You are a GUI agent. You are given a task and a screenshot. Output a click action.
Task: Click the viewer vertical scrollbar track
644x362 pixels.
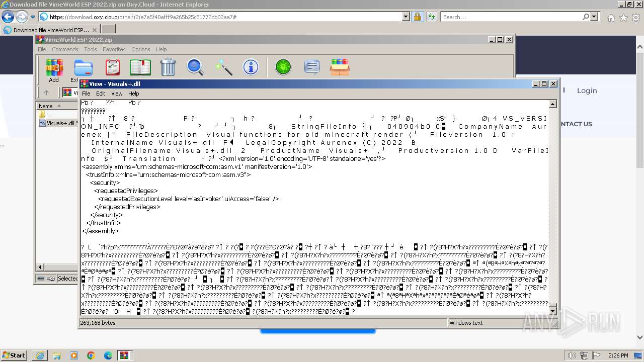[x=553, y=208]
